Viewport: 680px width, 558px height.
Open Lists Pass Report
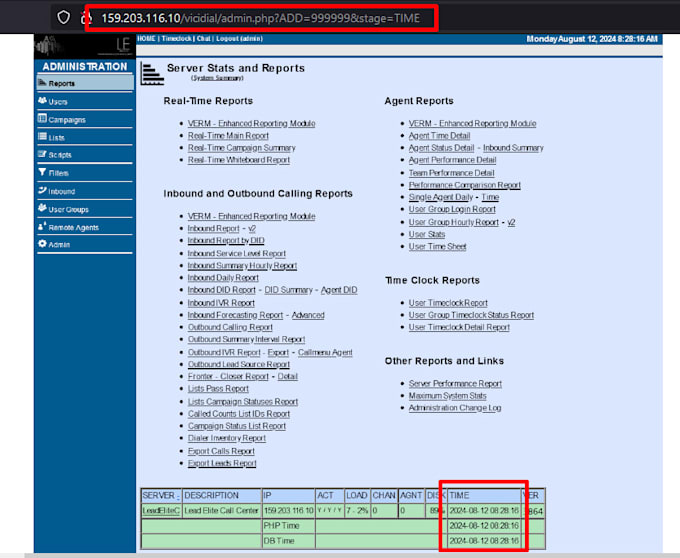pos(218,389)
